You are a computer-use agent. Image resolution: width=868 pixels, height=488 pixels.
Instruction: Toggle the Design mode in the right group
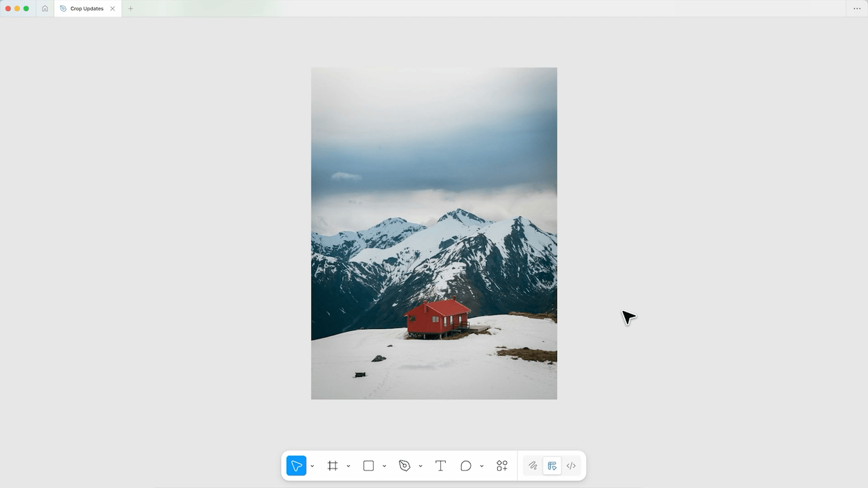[552, 466]
